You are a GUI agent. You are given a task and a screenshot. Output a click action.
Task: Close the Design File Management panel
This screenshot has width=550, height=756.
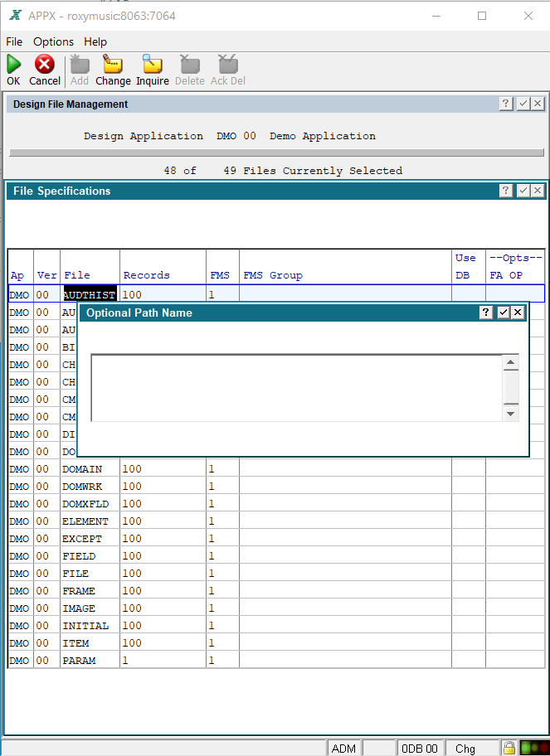click(538, 103)
